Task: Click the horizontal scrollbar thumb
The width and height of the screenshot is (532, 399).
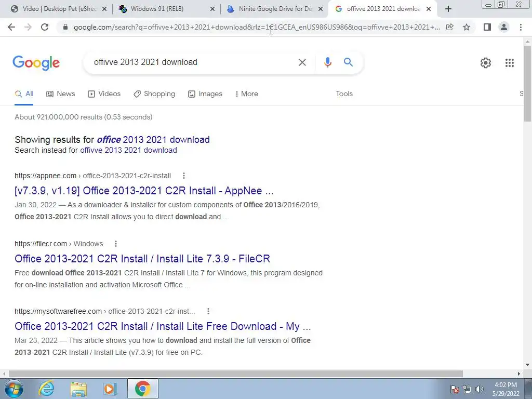Action: click(235, 374)
